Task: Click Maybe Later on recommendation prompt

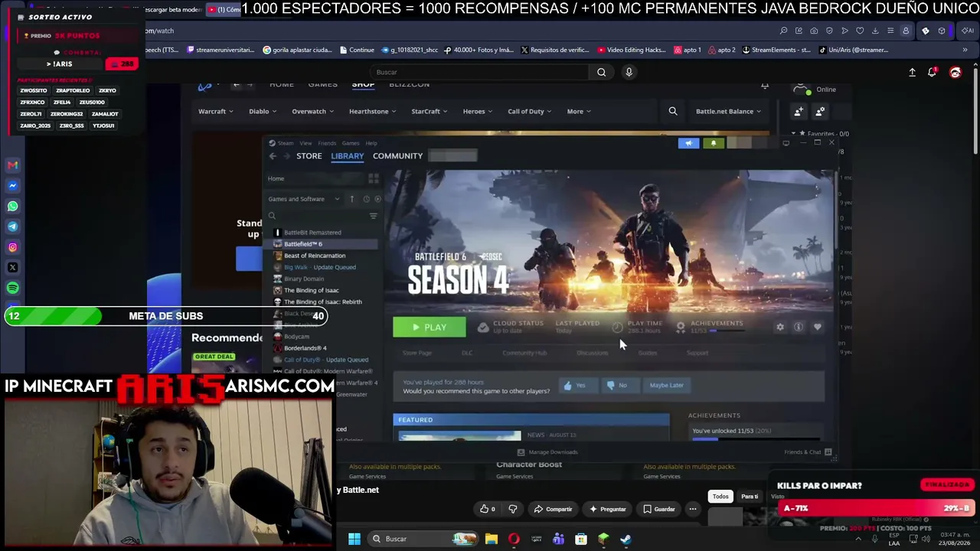Action: pyautogui.click(x=666, y=385)
